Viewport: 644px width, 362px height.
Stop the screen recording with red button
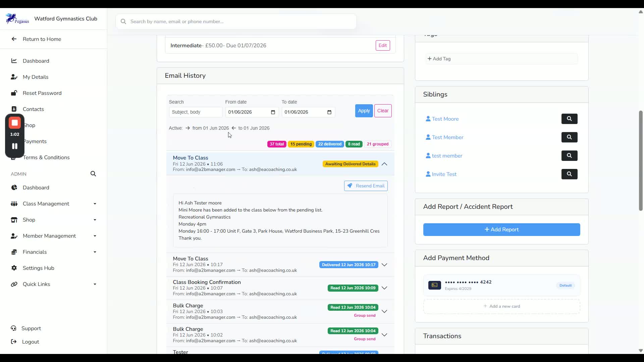click(15, 123)
